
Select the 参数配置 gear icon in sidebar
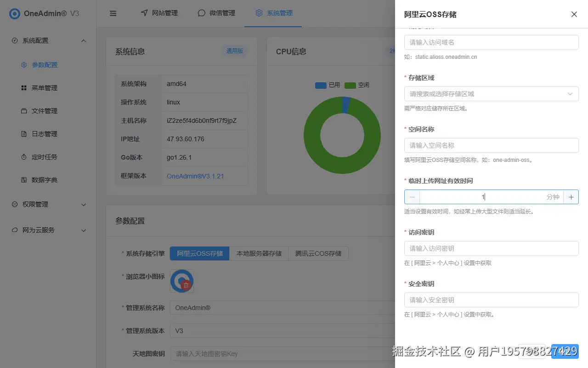tap(24, 64)
